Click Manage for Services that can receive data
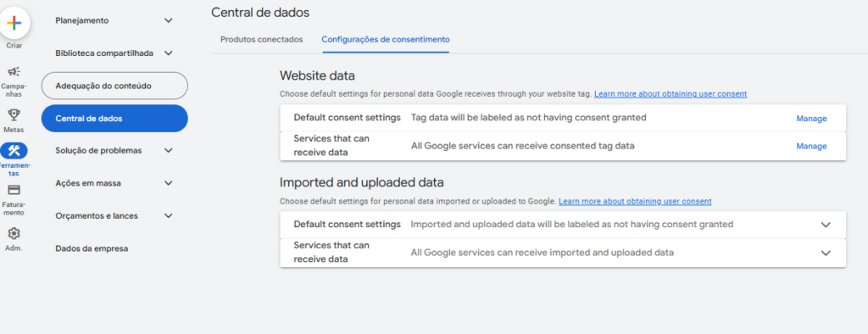The width and height of the screenshot is (868, 334). coord(811,146)
